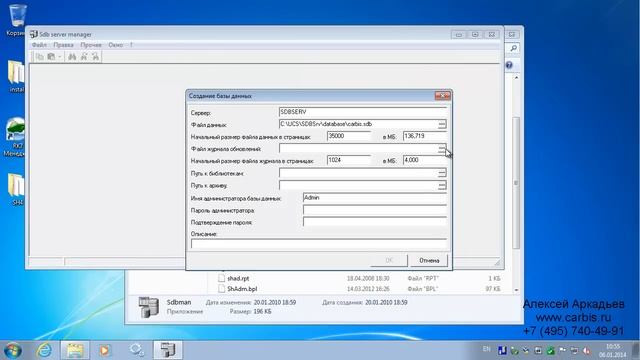The height and width of the screenshot is (360, 640).
Task: Browse for the Файл журнала обновлений path
Action: tap(442, 149)
